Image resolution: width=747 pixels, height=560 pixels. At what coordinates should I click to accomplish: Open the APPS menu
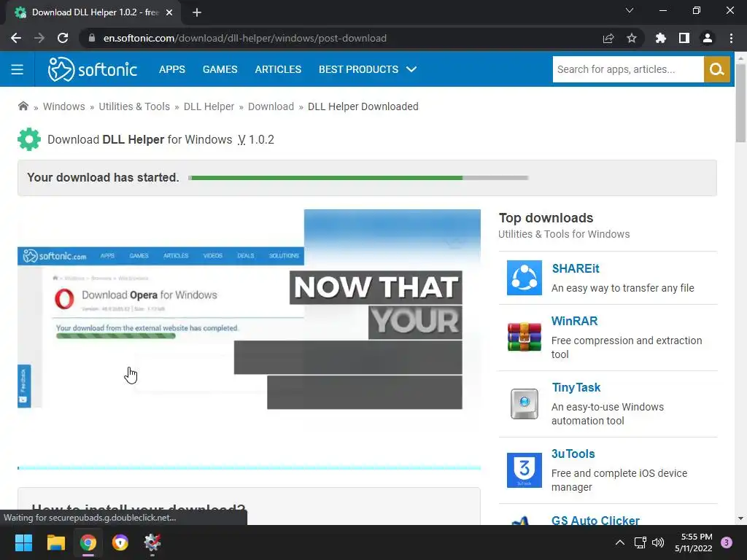point(172,69)
